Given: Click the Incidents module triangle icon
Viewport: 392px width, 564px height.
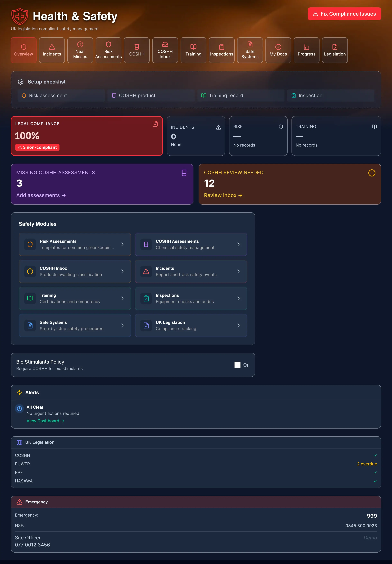Looking at the screenshot, I should (146, 271).
